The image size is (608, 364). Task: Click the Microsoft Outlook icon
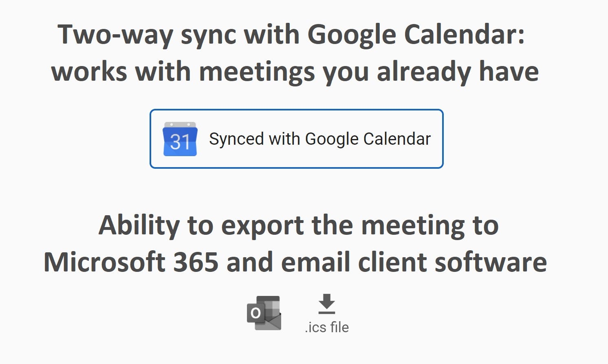coord(264,313)
